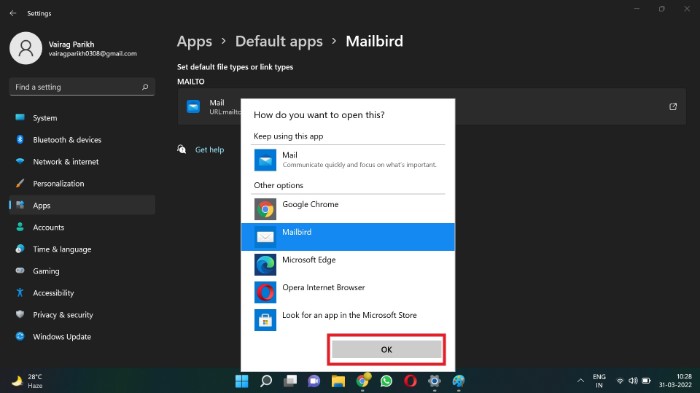The height and width of the screenshot is (393, 700).
Task: Open taskbar Search
Action: point(266,381)
